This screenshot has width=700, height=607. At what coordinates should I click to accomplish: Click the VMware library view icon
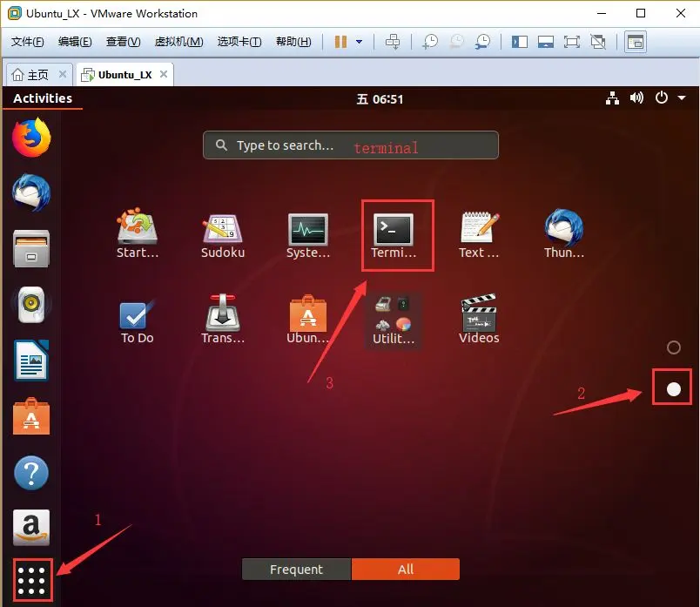(x=636, y=43)
